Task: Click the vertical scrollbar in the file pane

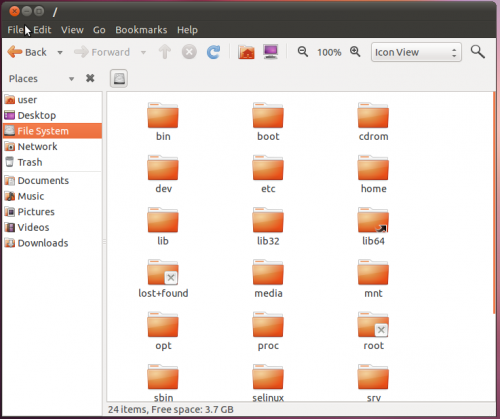Action: click(x=494, y=203)
